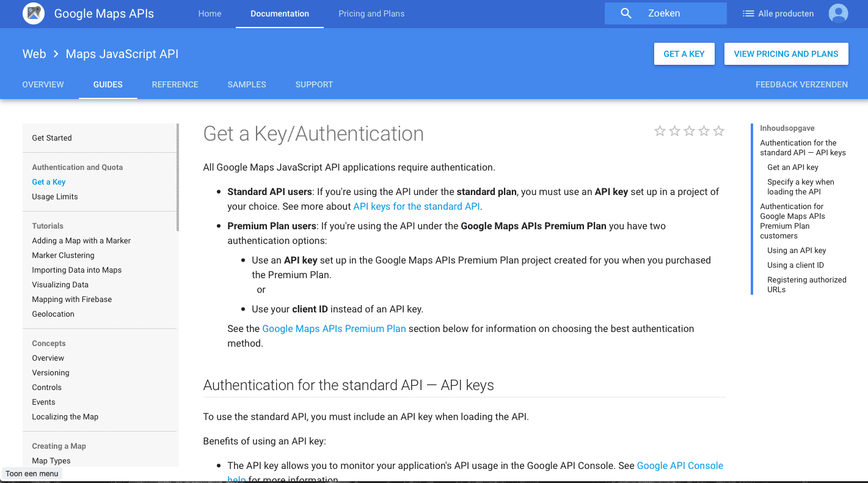
Task: Open Marker Clustering tutorial
Action: pyautogui.click(x=63, y=256)
